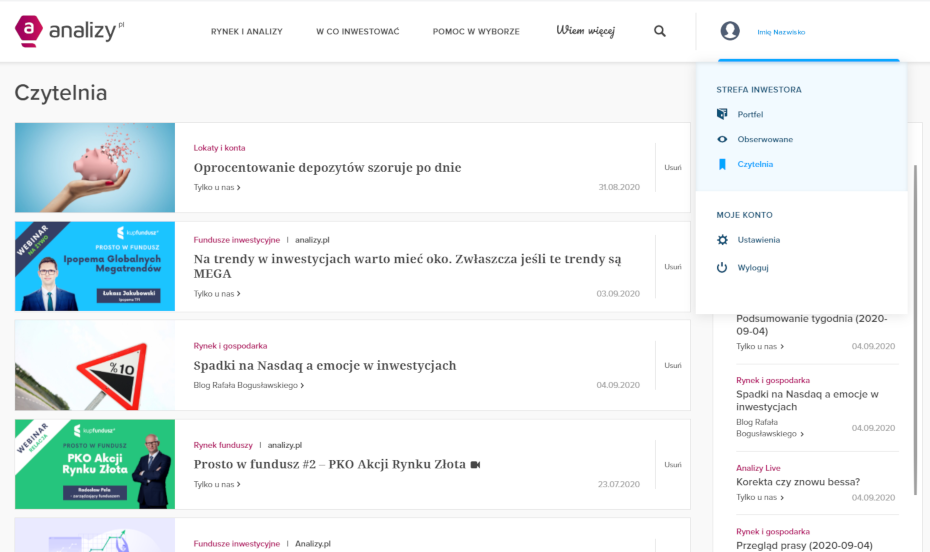930x552 pixels.
Task: Open Rynek i Analizy menu
Action: click(x=246, y=31)
